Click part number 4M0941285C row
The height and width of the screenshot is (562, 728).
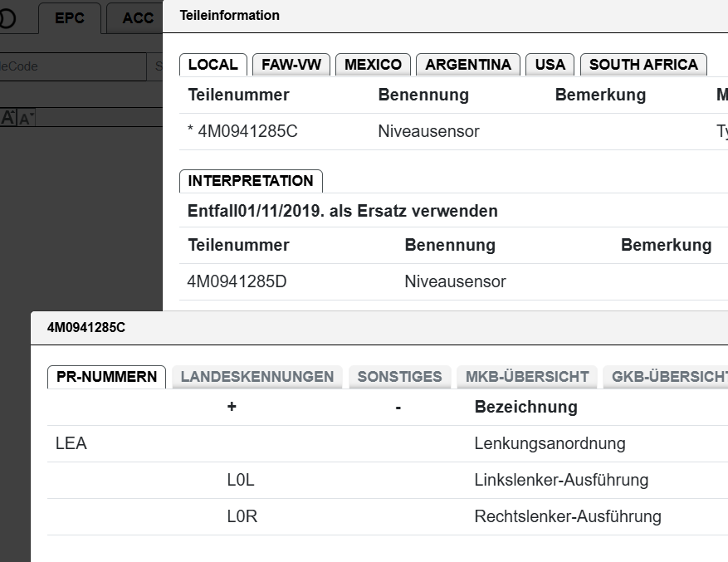pyautogui.click(x=453, y=131)
